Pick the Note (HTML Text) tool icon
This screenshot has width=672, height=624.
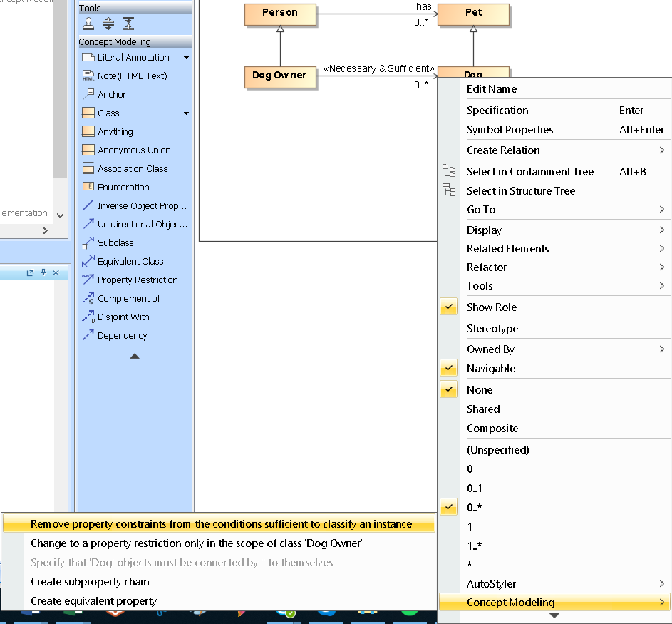click(x=88, y=76)
